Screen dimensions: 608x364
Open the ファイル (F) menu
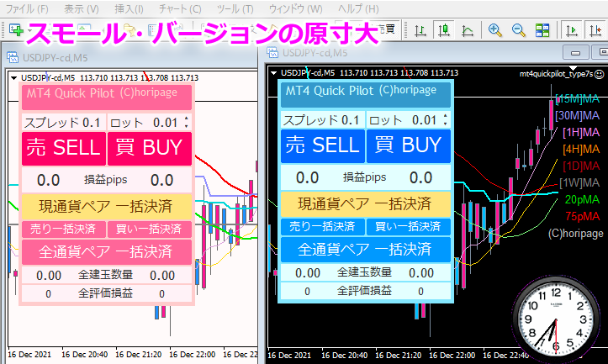(27, 8)
